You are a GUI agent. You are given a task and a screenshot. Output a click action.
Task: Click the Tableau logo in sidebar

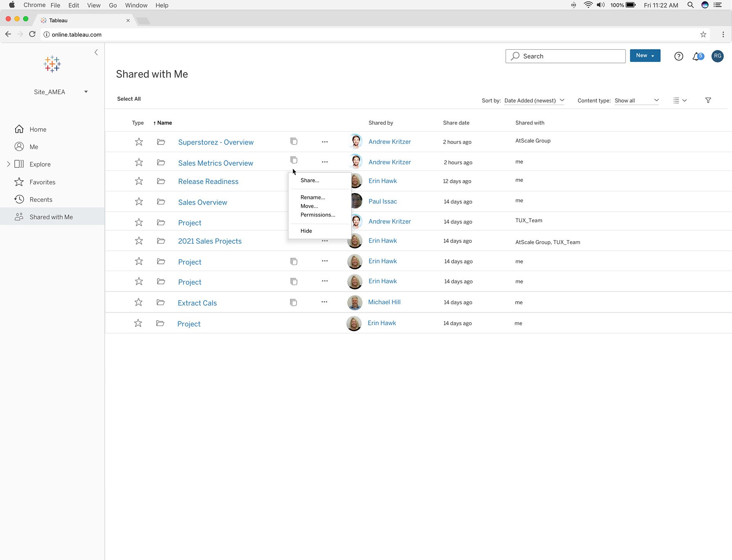click(x=52, y=64)
